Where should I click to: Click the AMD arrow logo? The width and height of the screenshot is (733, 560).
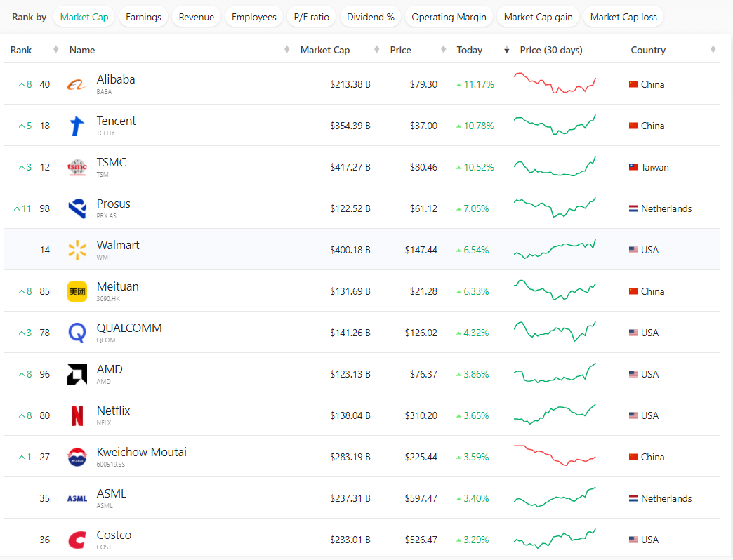[77, 374]
